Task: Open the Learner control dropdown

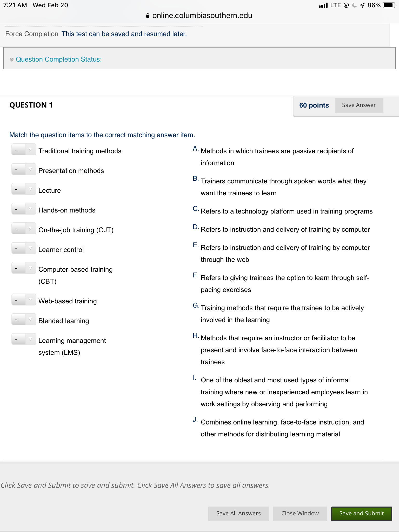Action: (x=24, y=248)
